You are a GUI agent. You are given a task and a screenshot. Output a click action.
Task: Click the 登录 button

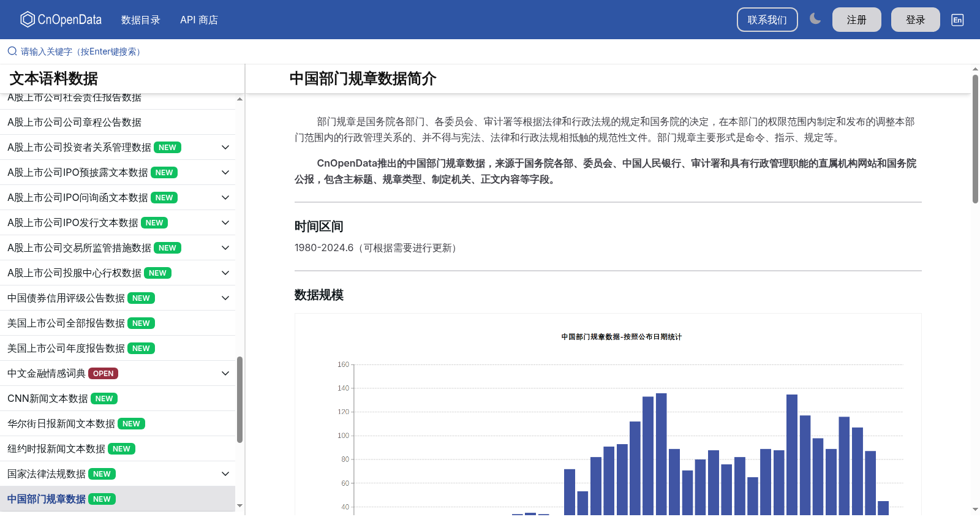point(915,20)
